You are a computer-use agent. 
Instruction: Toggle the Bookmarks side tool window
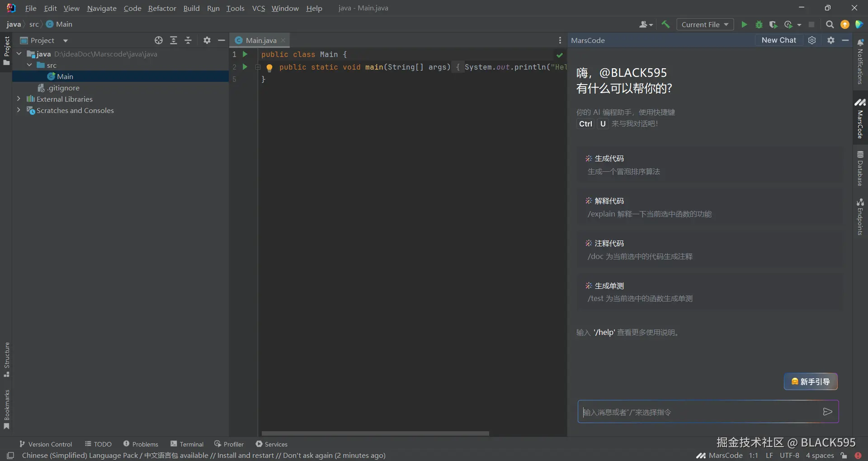coord(6,409)
